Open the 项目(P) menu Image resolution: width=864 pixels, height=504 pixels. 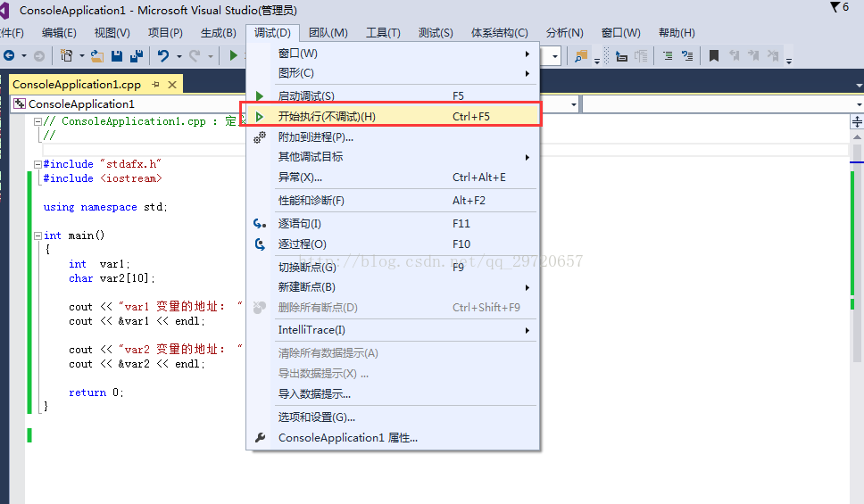165,33
